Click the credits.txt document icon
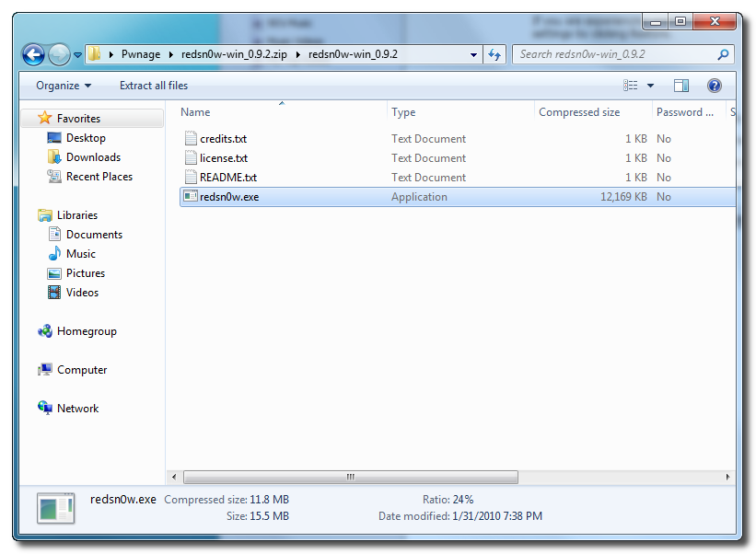The height and width of the screenshot is (554, 756). click(x=191, y=138)
